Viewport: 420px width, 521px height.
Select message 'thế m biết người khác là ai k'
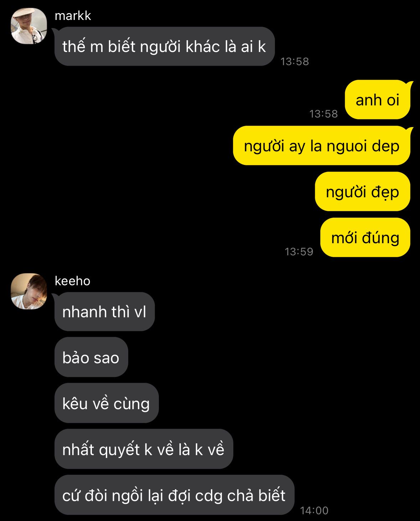(x=165, y=46)
